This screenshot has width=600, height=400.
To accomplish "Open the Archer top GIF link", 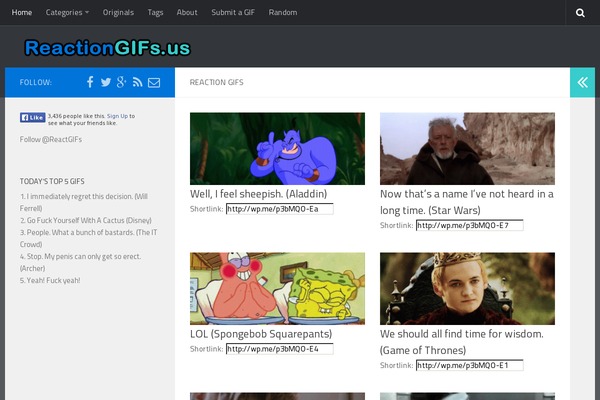I will click(x=80, y=262).
